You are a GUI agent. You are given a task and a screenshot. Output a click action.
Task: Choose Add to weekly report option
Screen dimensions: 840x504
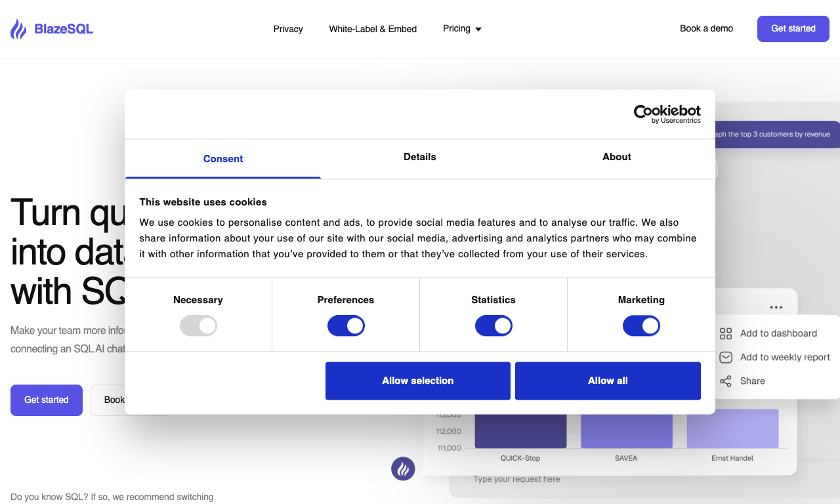(x=774, y=357)
